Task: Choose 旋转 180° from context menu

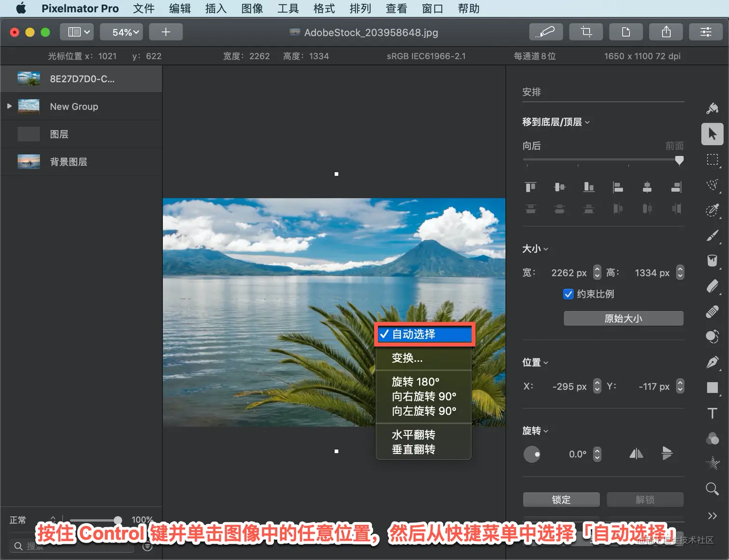Action: [423, 382]
